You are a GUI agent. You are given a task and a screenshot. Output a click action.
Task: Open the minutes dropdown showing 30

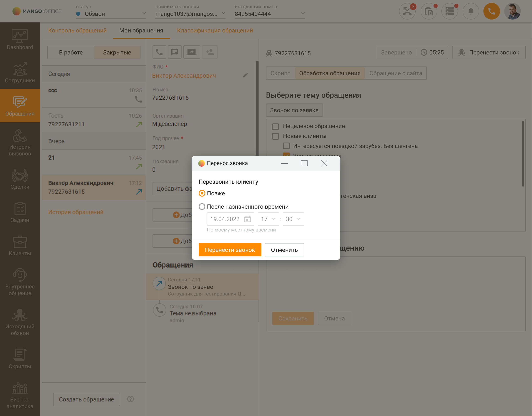click(293, 219)
